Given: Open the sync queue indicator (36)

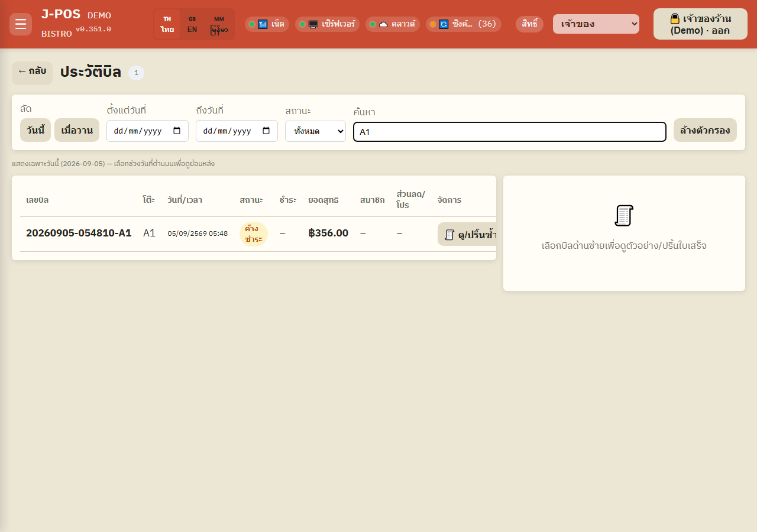Looking at the screenshot, I should 464,24.
